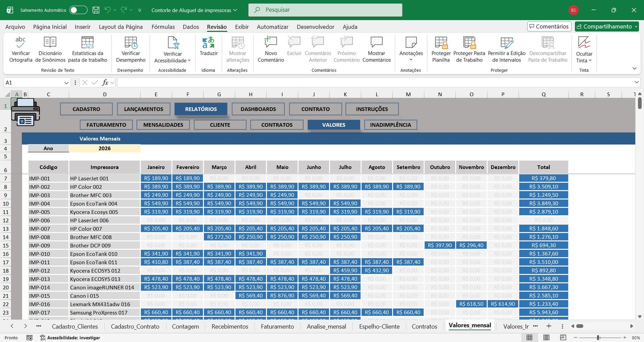644x342 pixels.
Task: Click the Comentários button
Action: click(x=549, y=27)
